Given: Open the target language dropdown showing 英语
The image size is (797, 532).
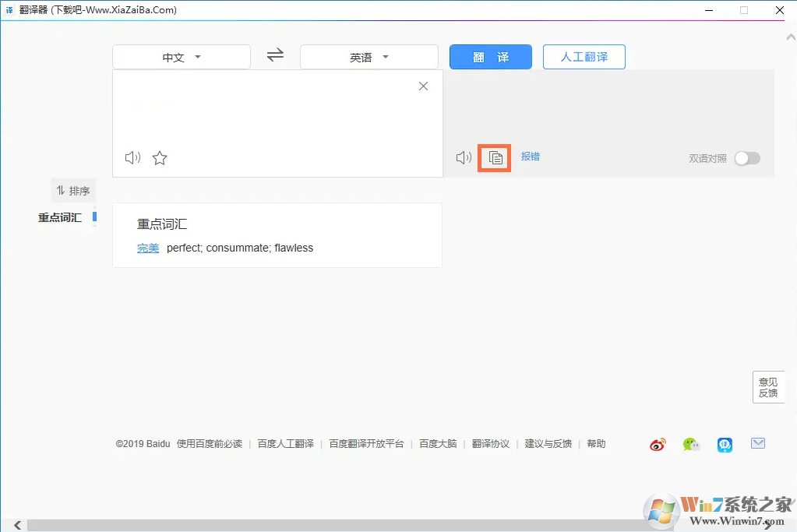Looking at the screenshot, I should [x=369, y=56].
